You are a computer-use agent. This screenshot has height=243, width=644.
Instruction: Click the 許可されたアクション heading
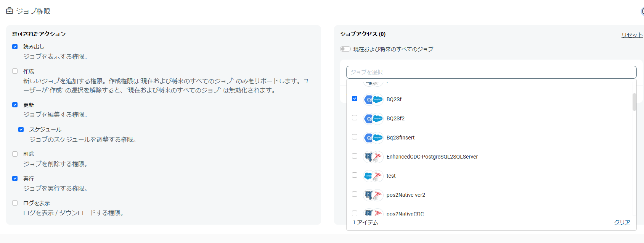pos(39,34)
